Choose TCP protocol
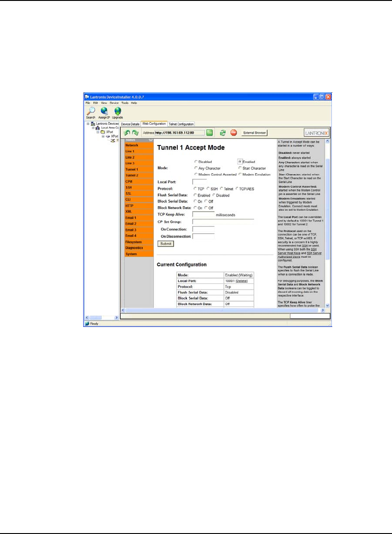 click(195, 189)
